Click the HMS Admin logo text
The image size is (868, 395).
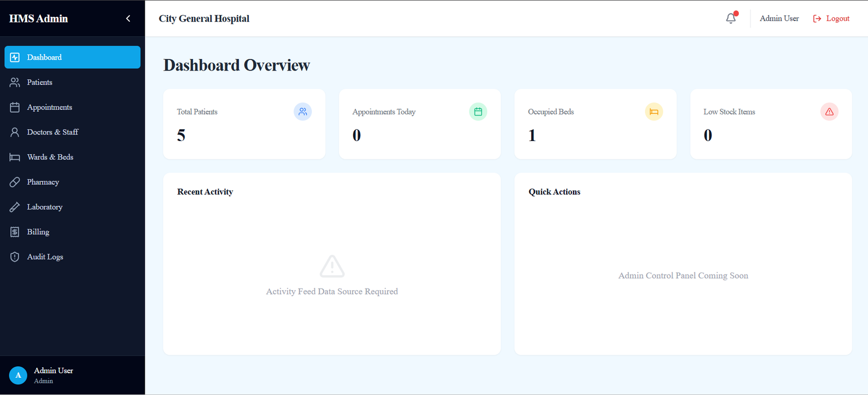[39, 18]
